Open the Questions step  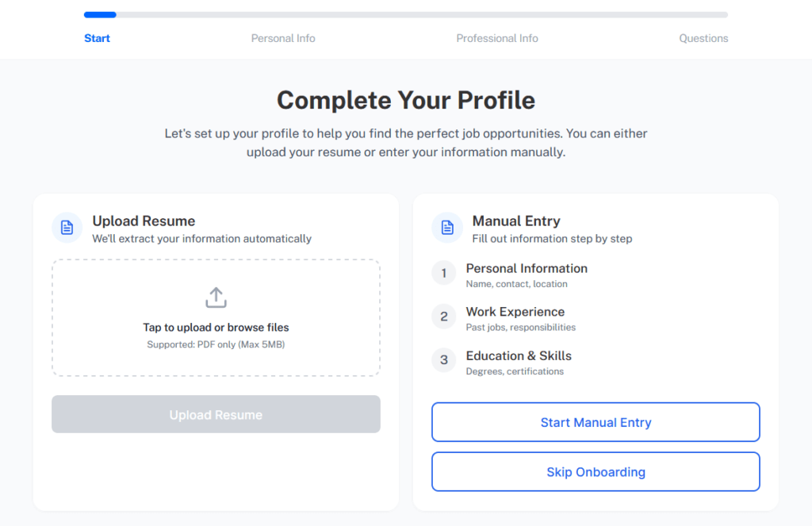[703, 38]
